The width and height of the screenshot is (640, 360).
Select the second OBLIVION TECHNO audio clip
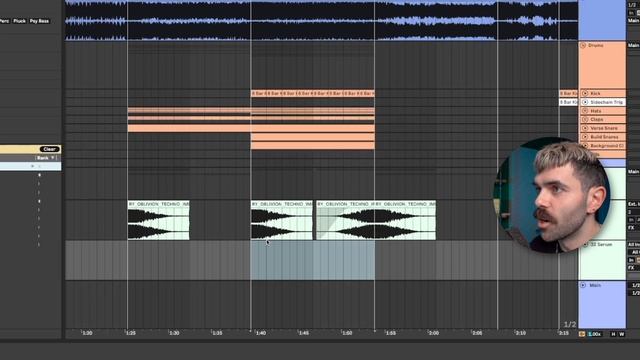tap(282, 220)
